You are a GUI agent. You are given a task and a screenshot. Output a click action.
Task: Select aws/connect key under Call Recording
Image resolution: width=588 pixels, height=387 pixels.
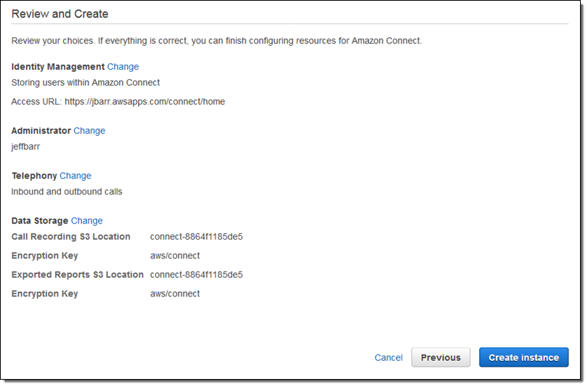(x=175, y=256)
